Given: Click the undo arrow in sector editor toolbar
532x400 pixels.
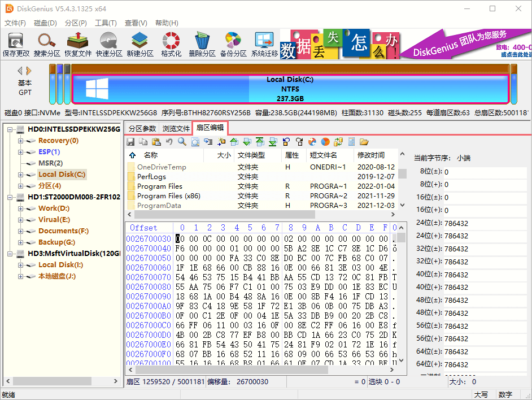Looking at the screenshot, I should pyautogui.click(x=169, y=142).
